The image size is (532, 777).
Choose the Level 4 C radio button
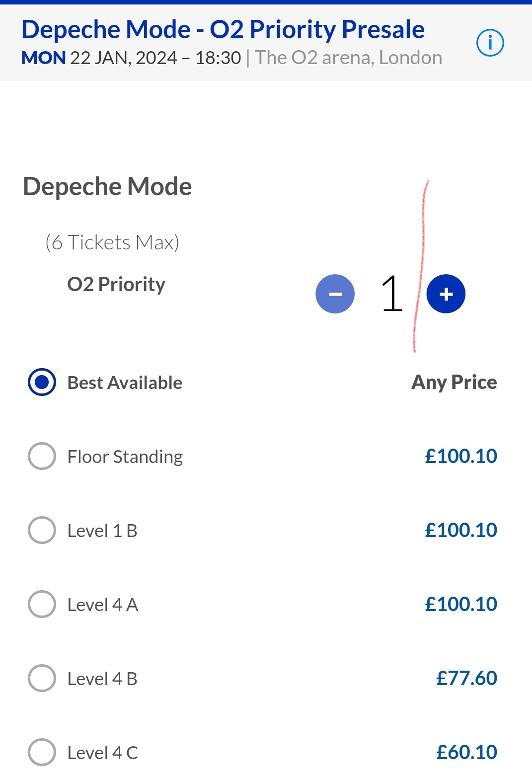[x=42, y=752]
